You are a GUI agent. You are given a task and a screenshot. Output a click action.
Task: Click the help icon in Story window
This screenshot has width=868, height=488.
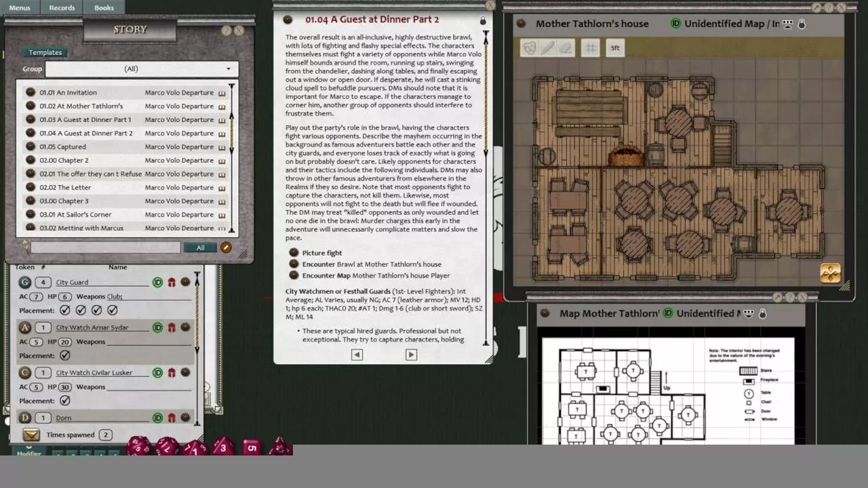point(226,30)
